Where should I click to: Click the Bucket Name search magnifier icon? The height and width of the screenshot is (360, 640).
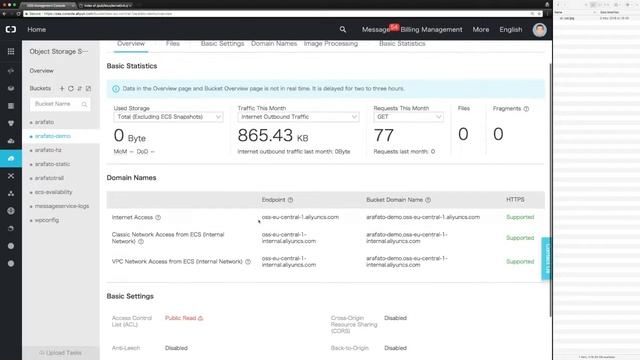tap(84, 104)
